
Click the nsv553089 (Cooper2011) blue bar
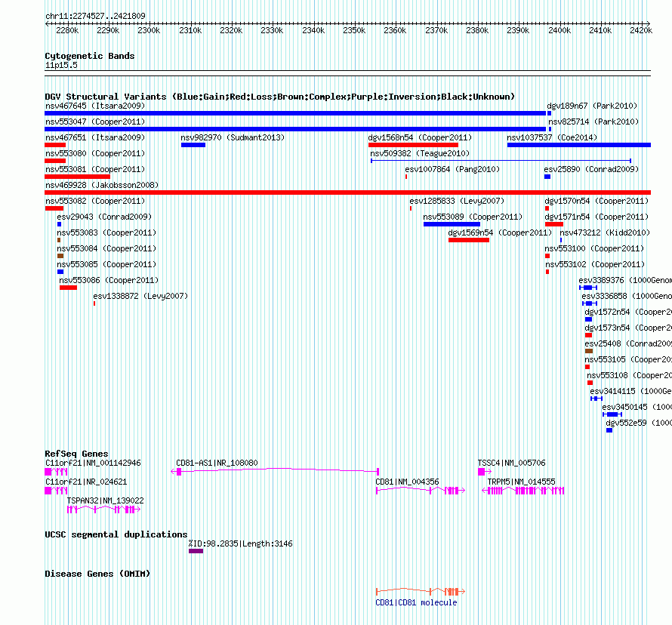coord(452,224)
